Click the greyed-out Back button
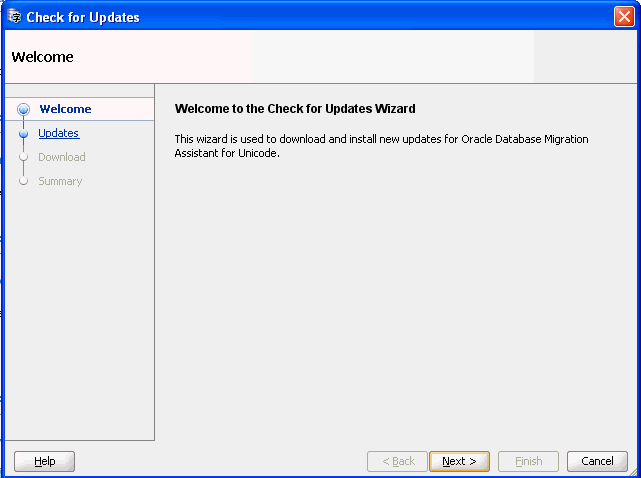The width and height of the screenshot is (641, 478). [x=397, y=461]
